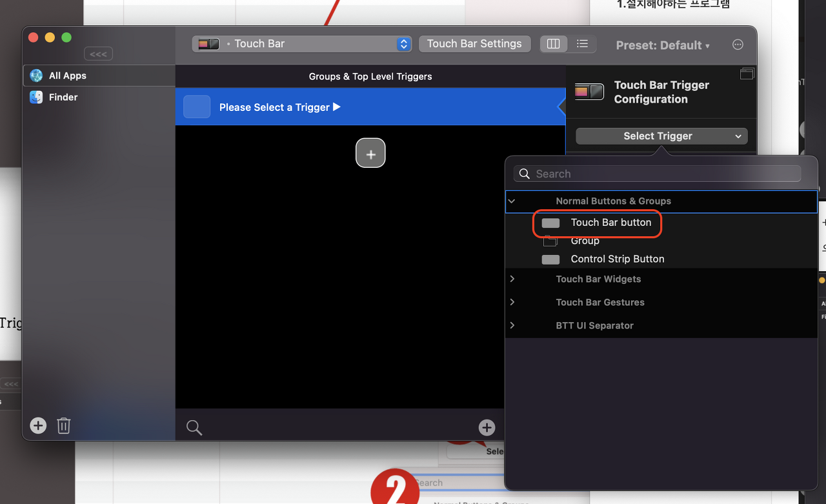Screen dimensions: 826x504
Task: Click the Groups & Top Level Triggers header
Action: [370, 76]
